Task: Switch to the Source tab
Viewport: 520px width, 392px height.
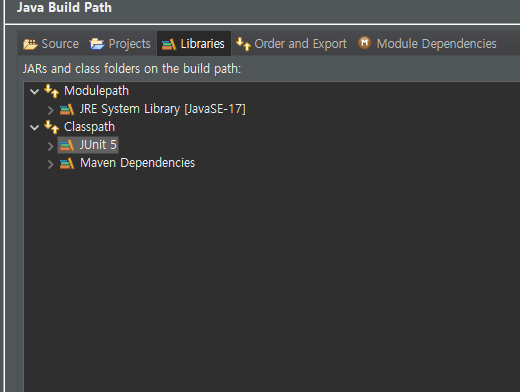Action: click(51, 44)
